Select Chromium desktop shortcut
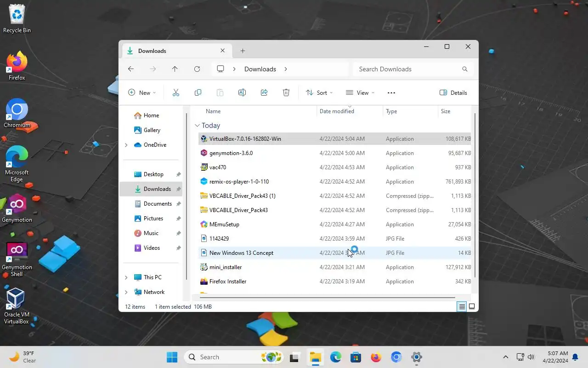Image resolution: width=588 pixels, height=368 pixels. [x=17, y=114]
